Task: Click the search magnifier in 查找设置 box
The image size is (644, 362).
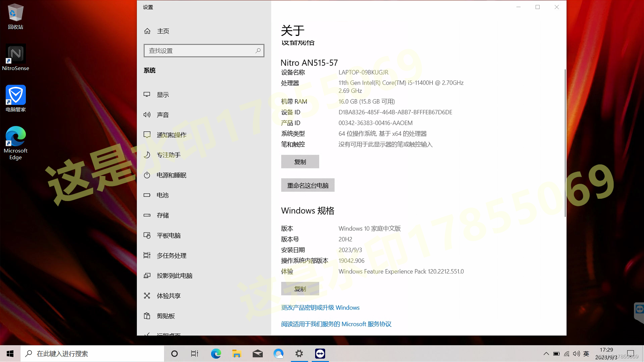Action: pos(258,51)
